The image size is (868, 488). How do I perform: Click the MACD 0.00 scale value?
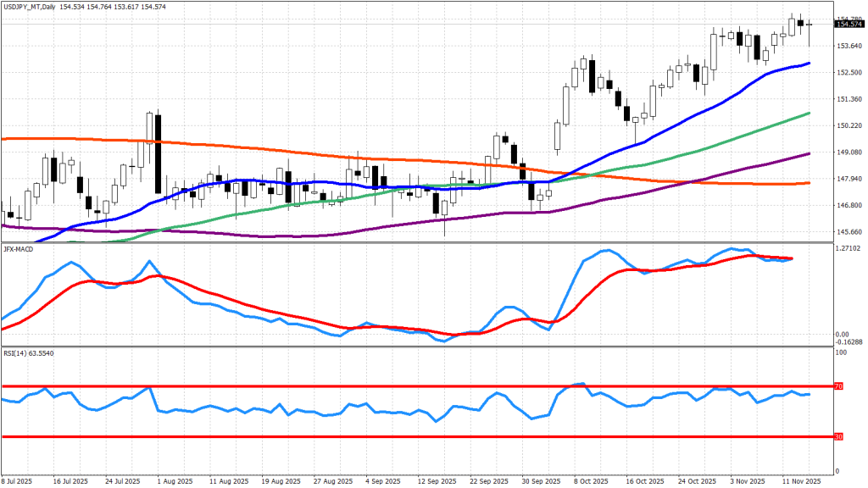pos(843,335)
